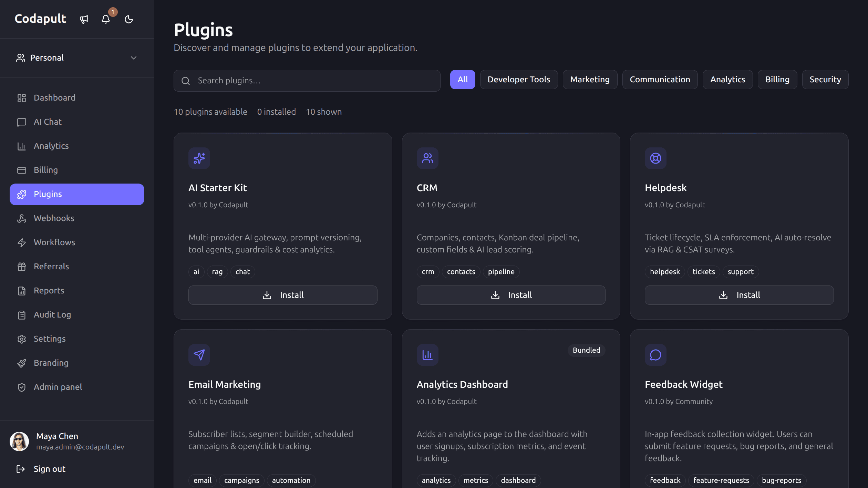Open the notifications bell
This screenshot has width=868, height=488.
(x=106, y=19)
